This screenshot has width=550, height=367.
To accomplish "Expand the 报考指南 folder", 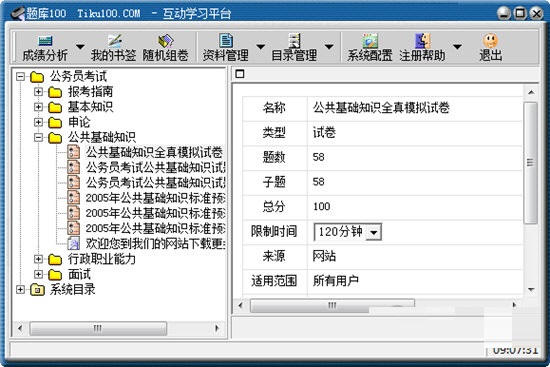I will coord(38,92).
